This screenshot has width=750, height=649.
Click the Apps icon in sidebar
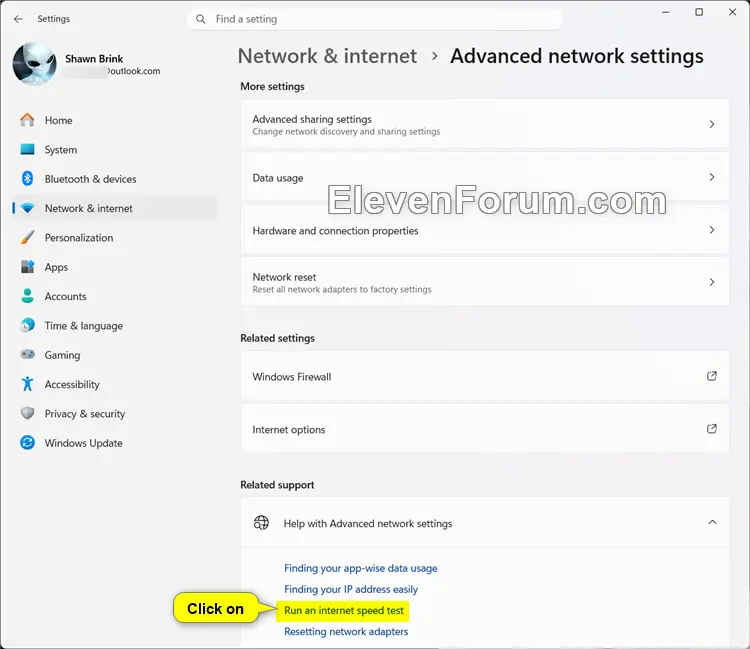tap(27, 266)
